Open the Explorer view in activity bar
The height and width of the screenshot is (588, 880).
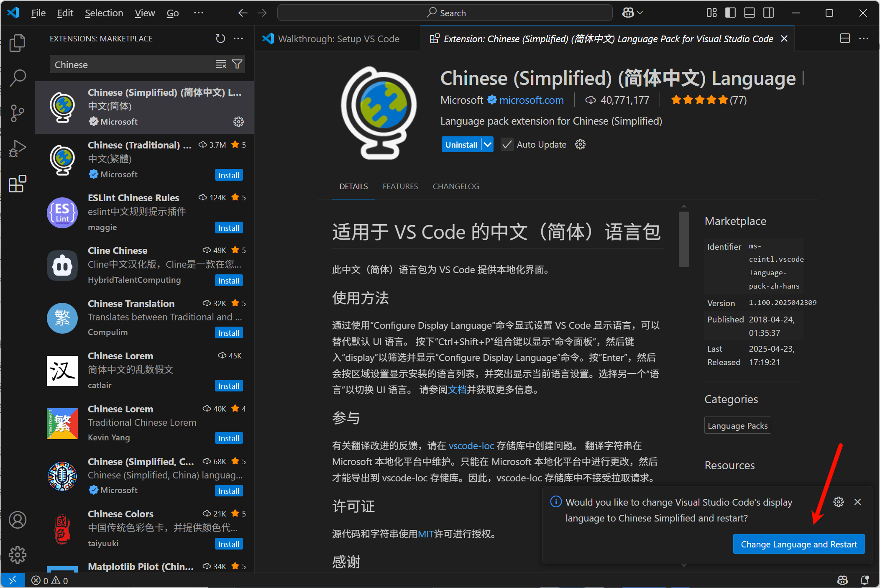point(17,43)
